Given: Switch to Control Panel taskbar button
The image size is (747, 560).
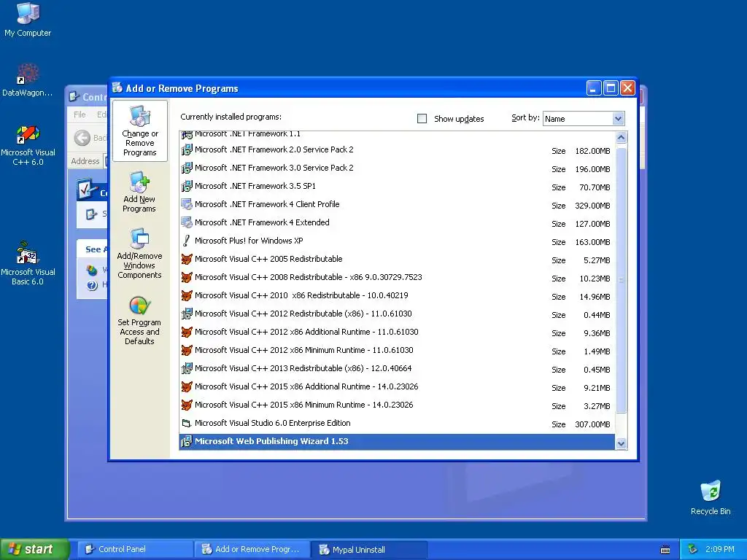Looking at the screenshot, I should coord(135,549).
